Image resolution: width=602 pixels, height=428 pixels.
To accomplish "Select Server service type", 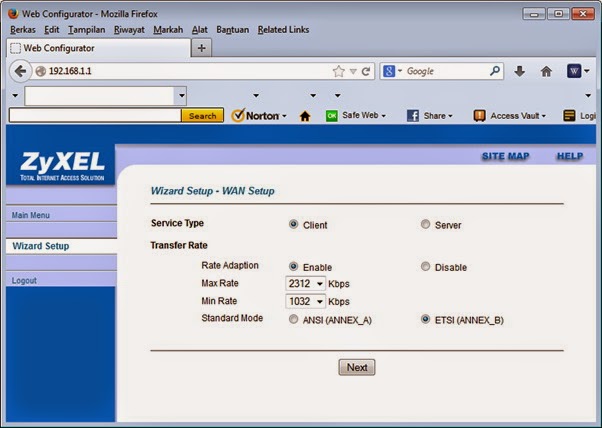I will (425, 224).
